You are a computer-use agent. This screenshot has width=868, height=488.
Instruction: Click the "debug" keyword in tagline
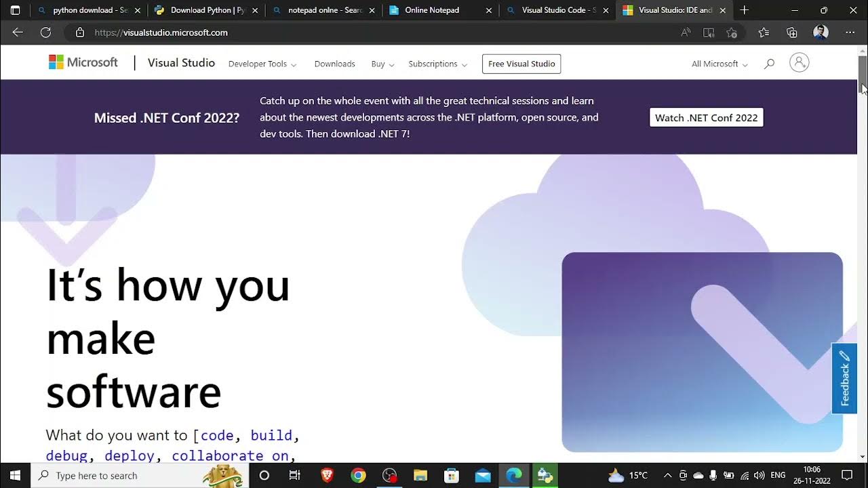point(66,455)
